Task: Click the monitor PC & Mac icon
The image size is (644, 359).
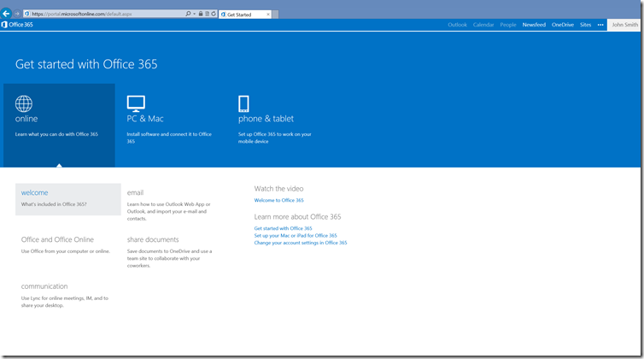Action: [136, 103]
